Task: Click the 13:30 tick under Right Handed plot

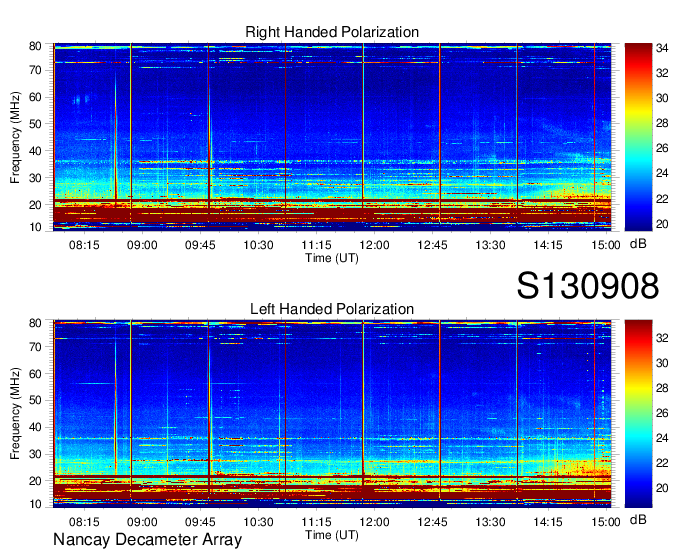Action: tap(490, 245)
